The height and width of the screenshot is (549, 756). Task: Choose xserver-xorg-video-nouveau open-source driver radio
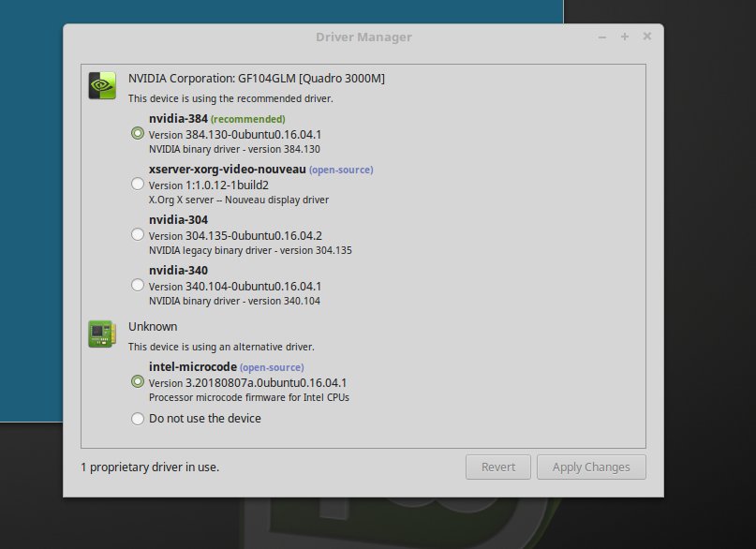click(138, 185)
